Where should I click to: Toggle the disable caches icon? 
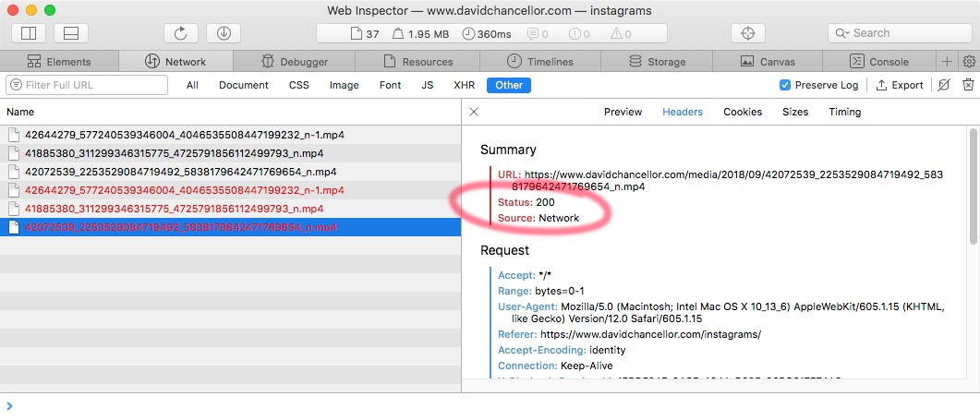[944, 85]
